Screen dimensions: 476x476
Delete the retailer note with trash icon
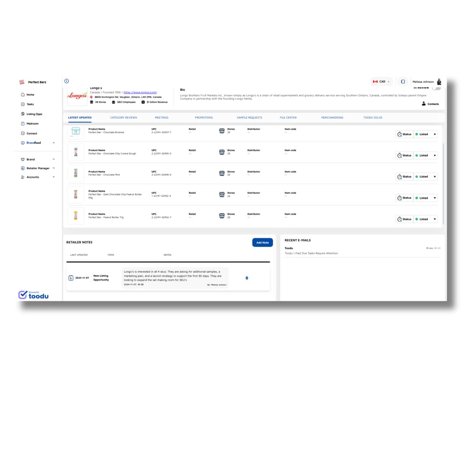coord(247,278)
